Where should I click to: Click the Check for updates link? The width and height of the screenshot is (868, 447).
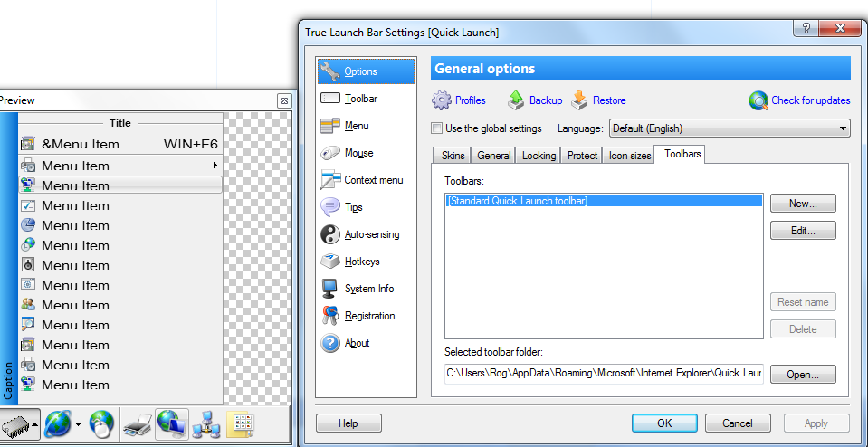800,100
